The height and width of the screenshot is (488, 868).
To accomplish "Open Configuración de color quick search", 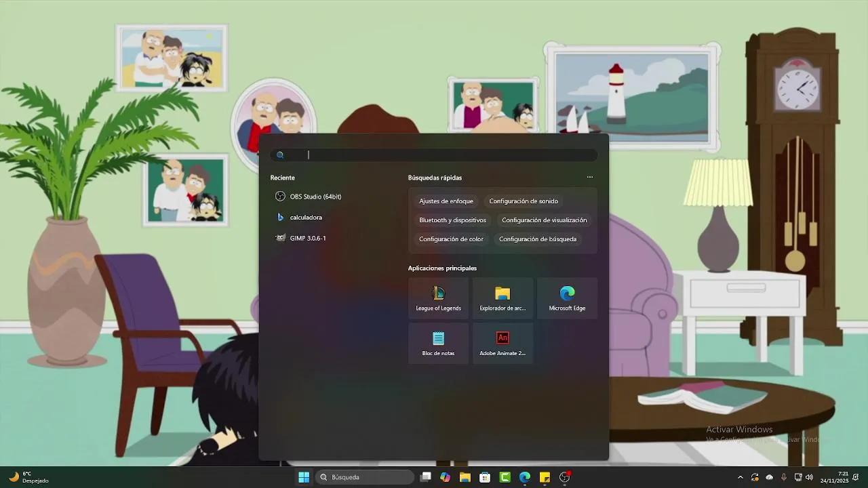I will 451,239.
